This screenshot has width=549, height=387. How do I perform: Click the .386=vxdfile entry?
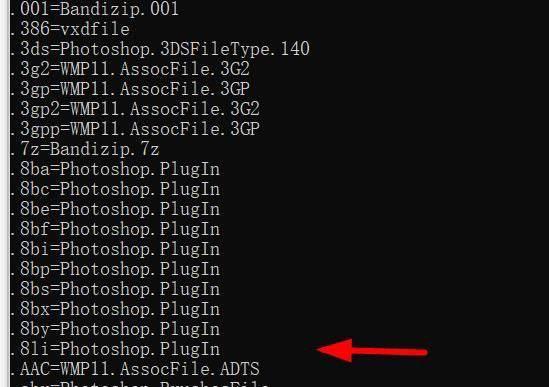click(70, 29)
